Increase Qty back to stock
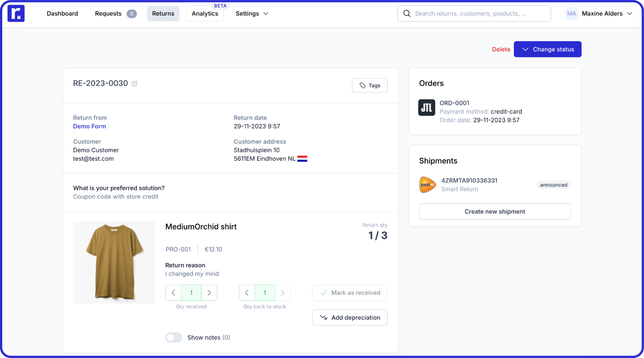The width and height of the screenshot is (644, 358). 283,293
